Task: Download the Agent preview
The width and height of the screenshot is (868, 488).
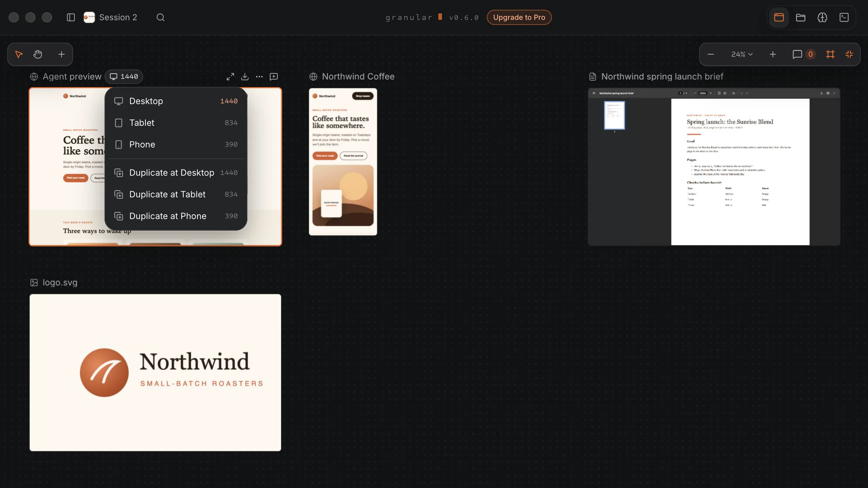Action: point(245,77)
